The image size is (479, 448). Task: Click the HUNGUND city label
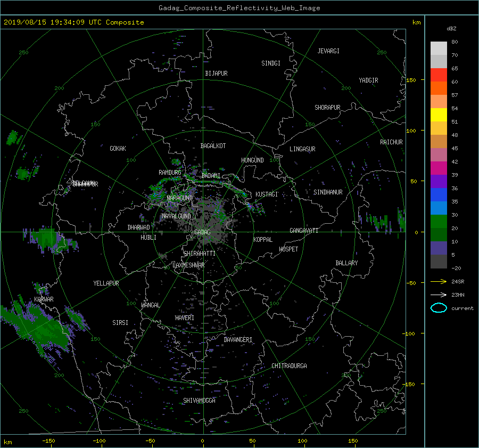(252, 160)
